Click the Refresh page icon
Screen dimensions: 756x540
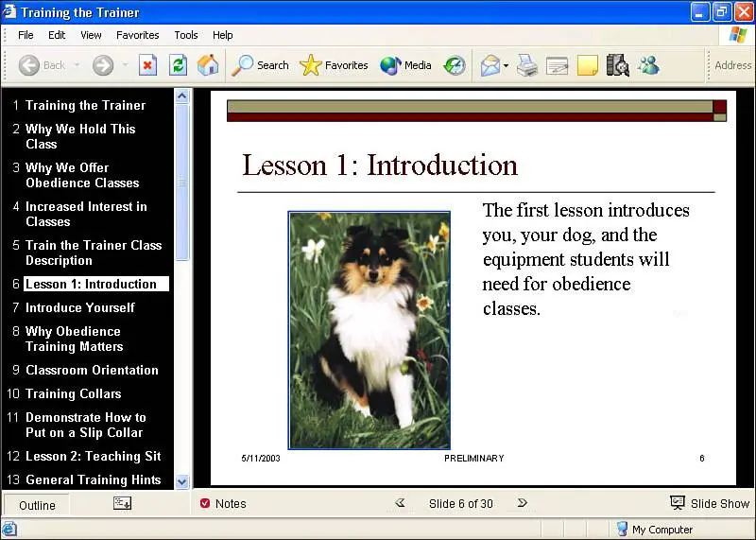(x=178, y=65)
